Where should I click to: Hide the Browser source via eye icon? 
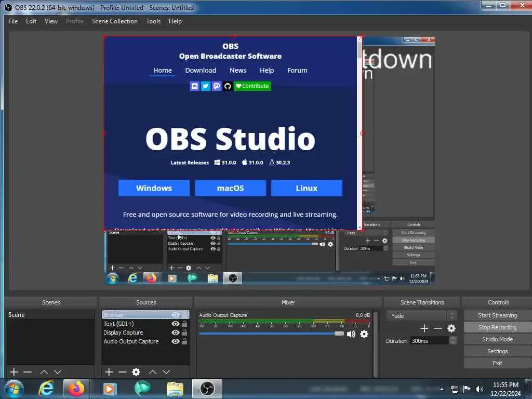point(176,315)
